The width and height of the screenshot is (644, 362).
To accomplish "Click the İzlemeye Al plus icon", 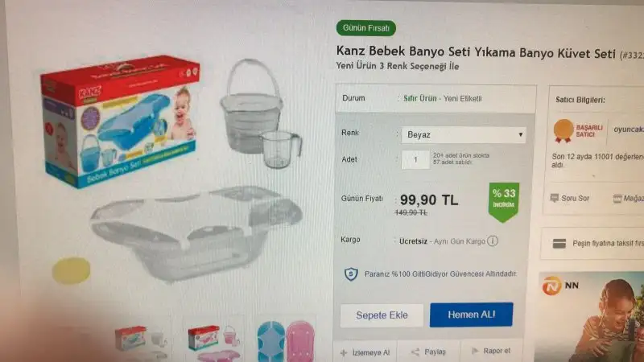I will coord(344,352).
